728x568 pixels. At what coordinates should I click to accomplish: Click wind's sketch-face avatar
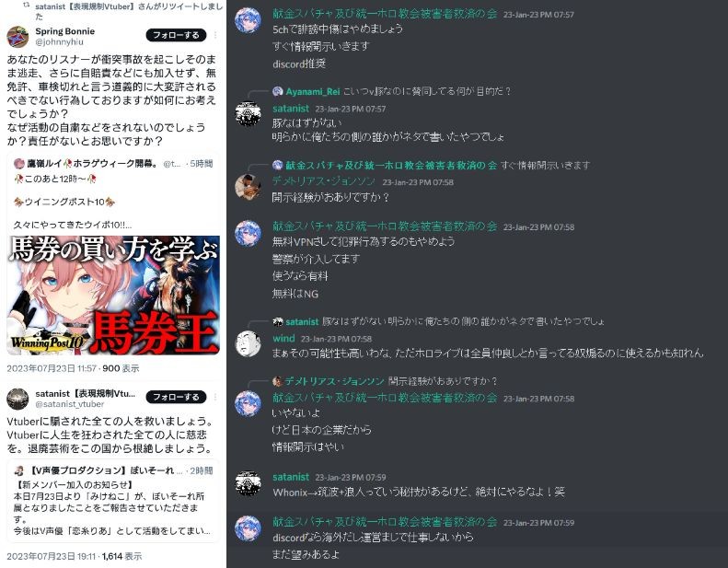tap(248, 343)
